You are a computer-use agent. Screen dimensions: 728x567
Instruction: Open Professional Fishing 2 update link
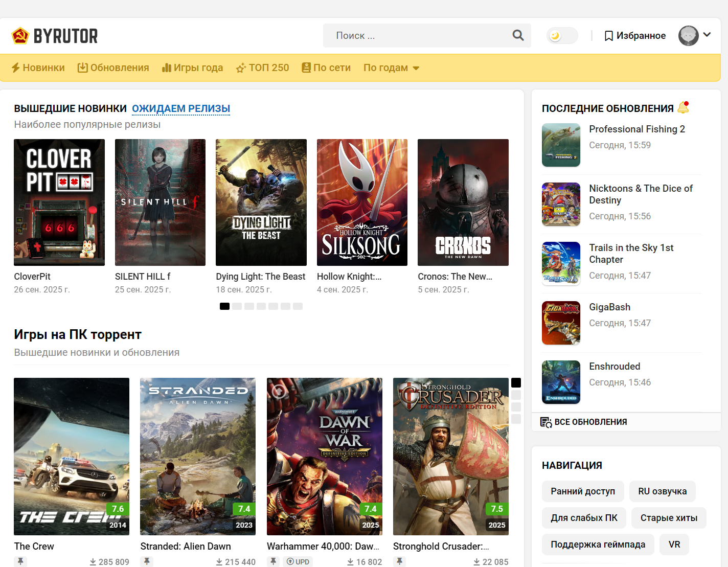pyautogui.click(x=636, y=129)
